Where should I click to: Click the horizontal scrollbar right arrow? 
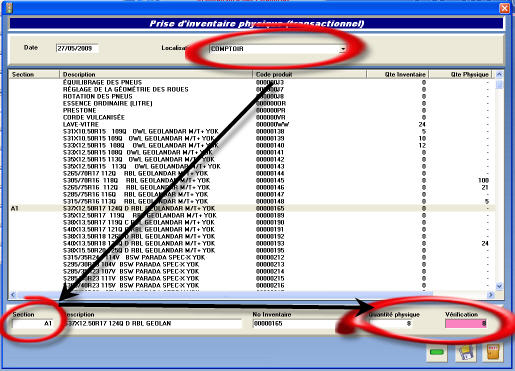click(x=491, y=295)
